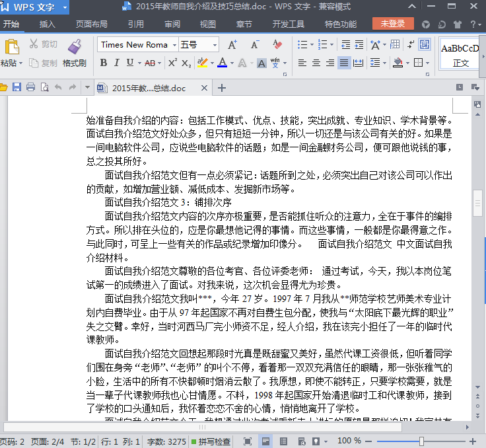
Task: Click the zoom in plus button
Action: click(473, 441)
